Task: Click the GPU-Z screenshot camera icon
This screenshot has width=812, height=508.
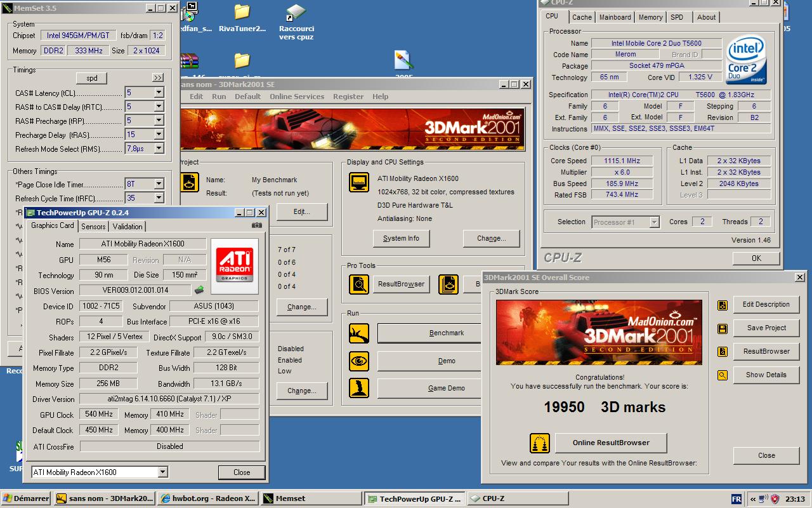Action: pos(256,225)
